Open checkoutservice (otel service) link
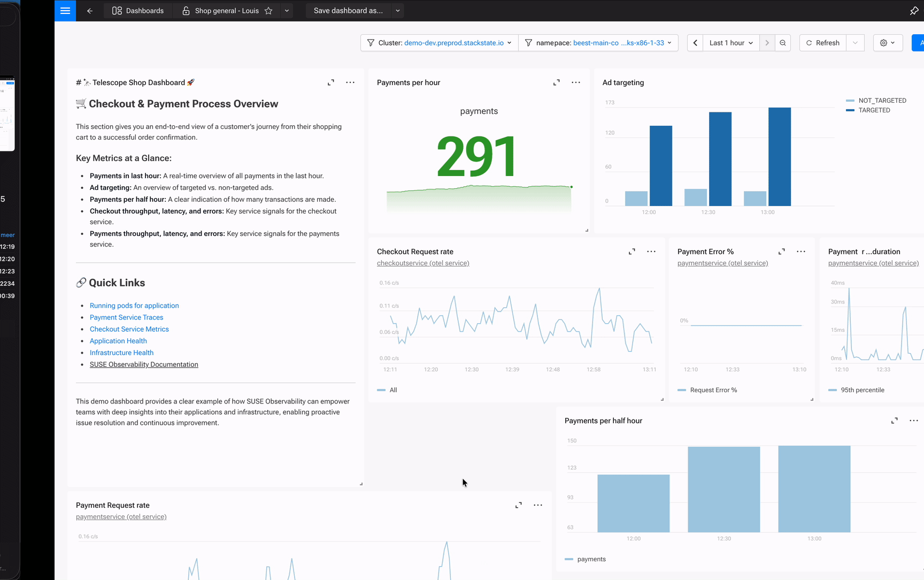Image resolution: width=924 pixels, height=580 pixels. coord(422,263)
